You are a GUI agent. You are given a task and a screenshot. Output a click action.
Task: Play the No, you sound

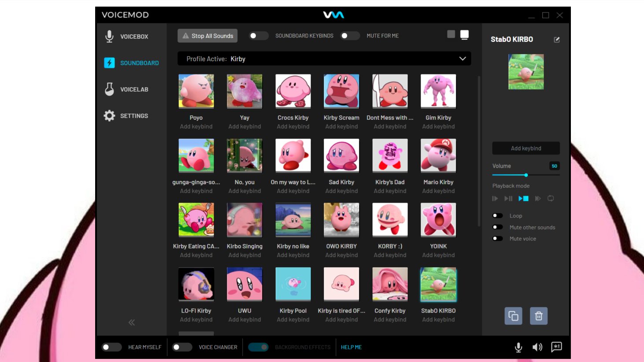(244, 155)
